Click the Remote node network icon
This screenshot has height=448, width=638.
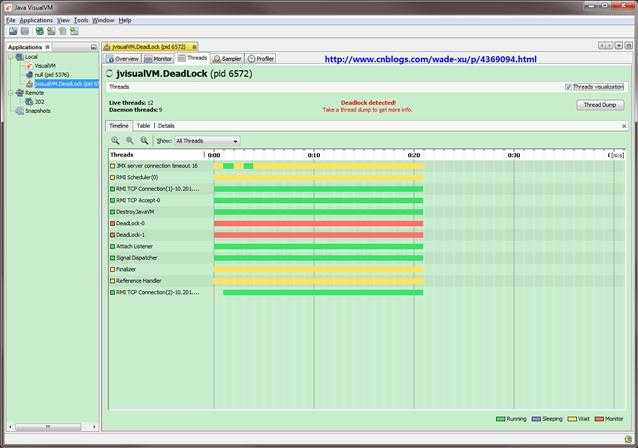pyautogui.click(x=20, y=93)
